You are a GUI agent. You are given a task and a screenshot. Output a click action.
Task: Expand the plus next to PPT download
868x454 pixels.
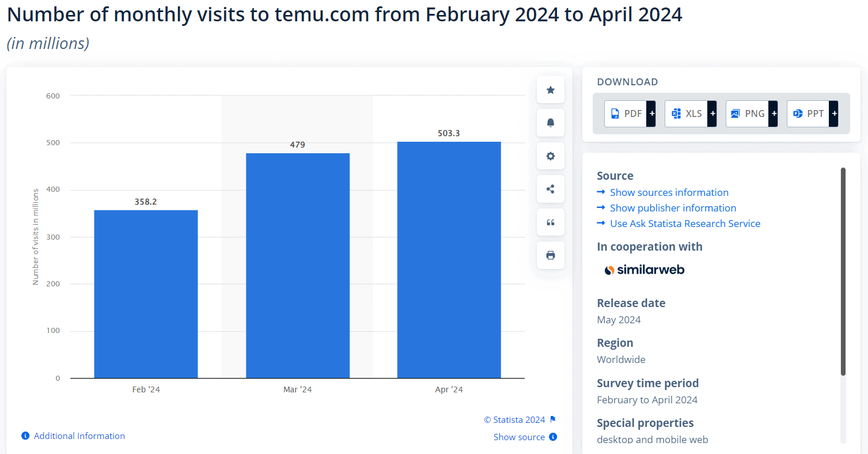point(833,113)
